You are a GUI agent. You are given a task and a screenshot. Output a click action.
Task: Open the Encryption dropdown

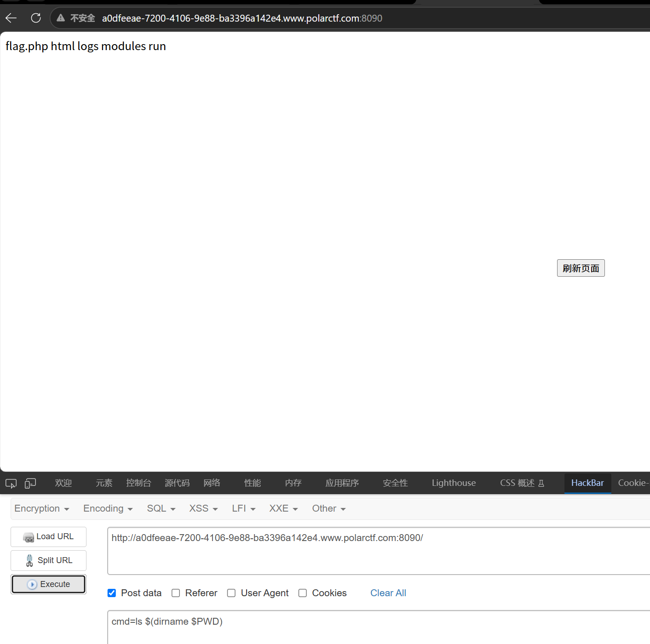tap(42, 508)
